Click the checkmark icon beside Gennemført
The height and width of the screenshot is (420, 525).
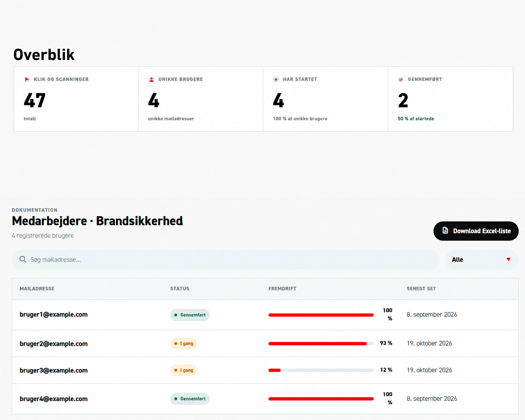[401, 80]
